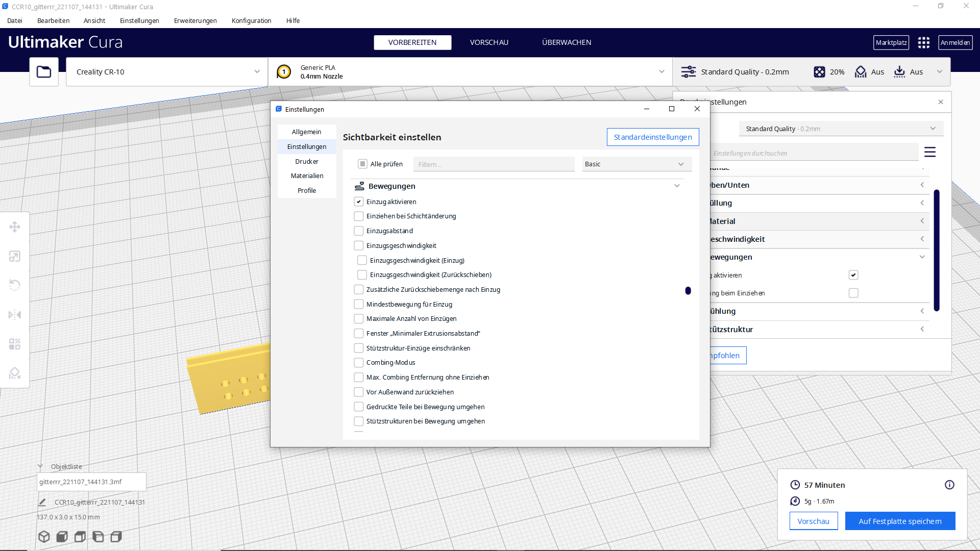Image resolution: width=980 pixels, height=551 pixels.
Task: Click the Anmelden button
Action: pyautogui.click(x=955, y=42)
